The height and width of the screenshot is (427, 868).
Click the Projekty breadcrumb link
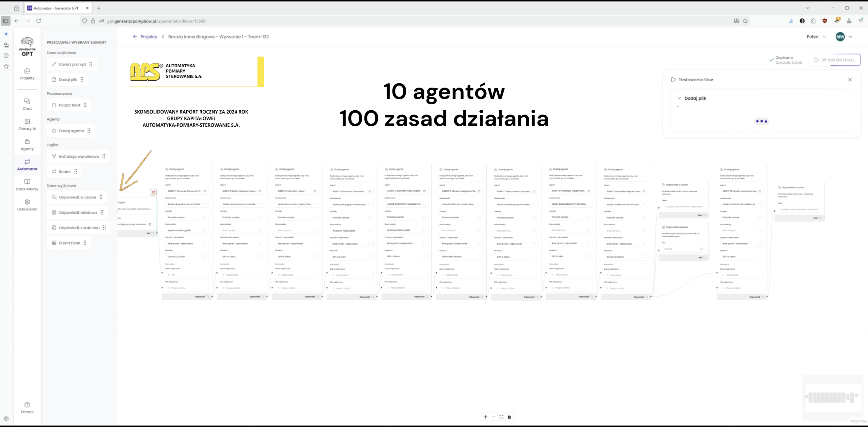coord(148,37)
